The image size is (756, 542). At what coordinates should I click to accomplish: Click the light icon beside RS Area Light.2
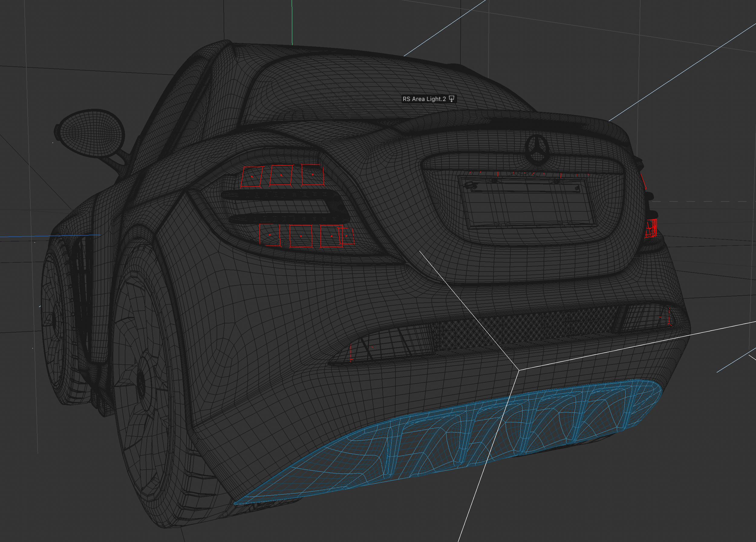[451, 99]
